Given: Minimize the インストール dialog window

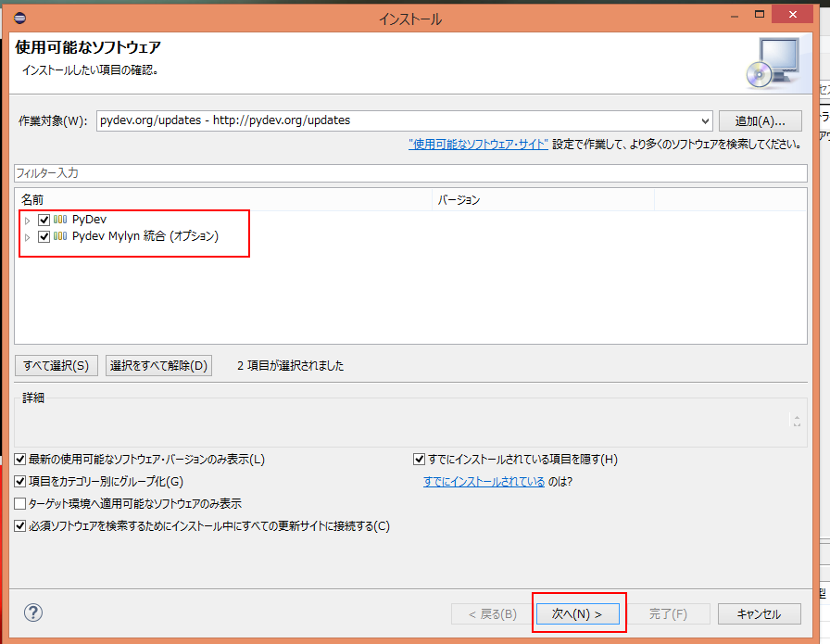Looking at the screenshot, I should (735, 16).
